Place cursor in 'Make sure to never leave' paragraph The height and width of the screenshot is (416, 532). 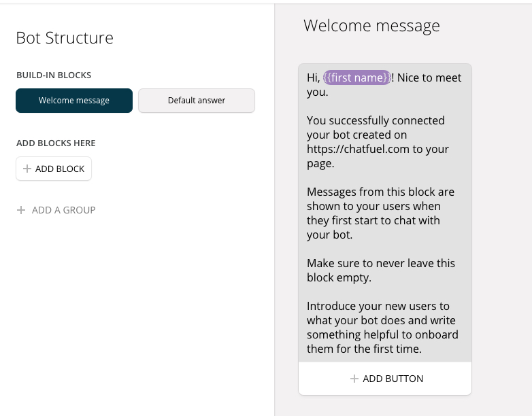[x=381, y=271]
